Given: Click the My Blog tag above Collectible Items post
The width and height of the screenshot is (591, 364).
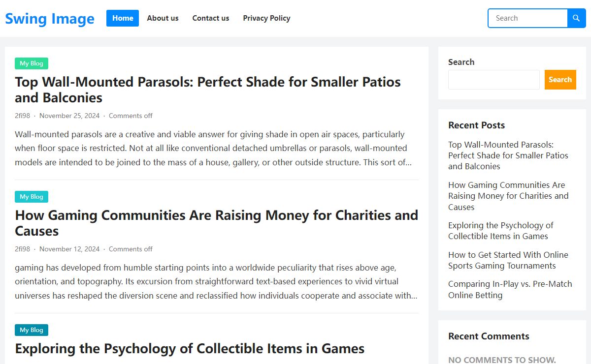Looking at the screenshot, I should pyautogui.click(x=32, y=330).
